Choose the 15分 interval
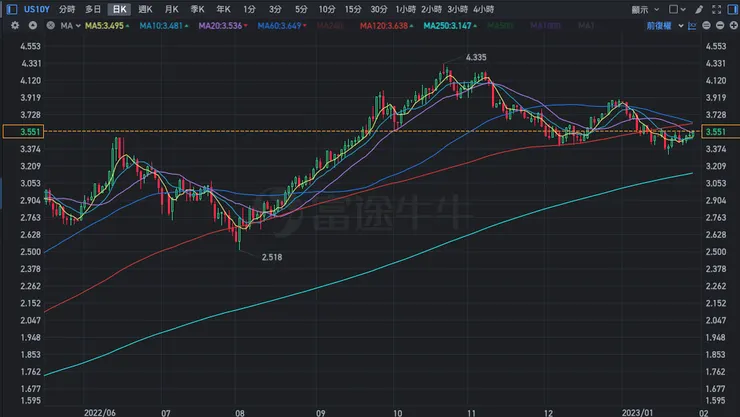 tap(353, 9)
